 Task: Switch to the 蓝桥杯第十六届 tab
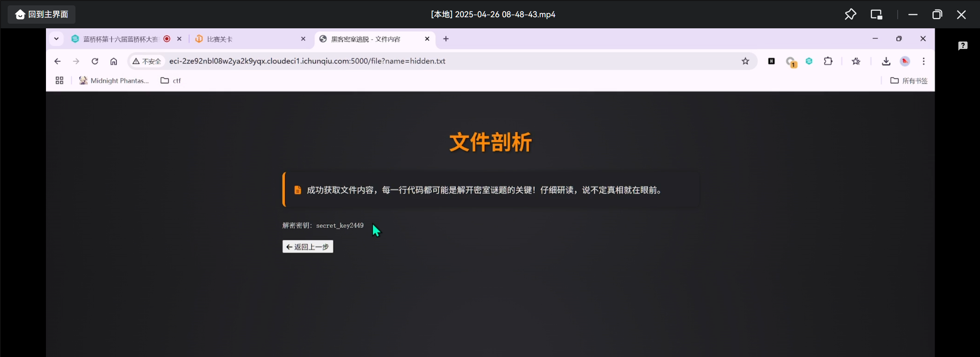coord(119,39)
